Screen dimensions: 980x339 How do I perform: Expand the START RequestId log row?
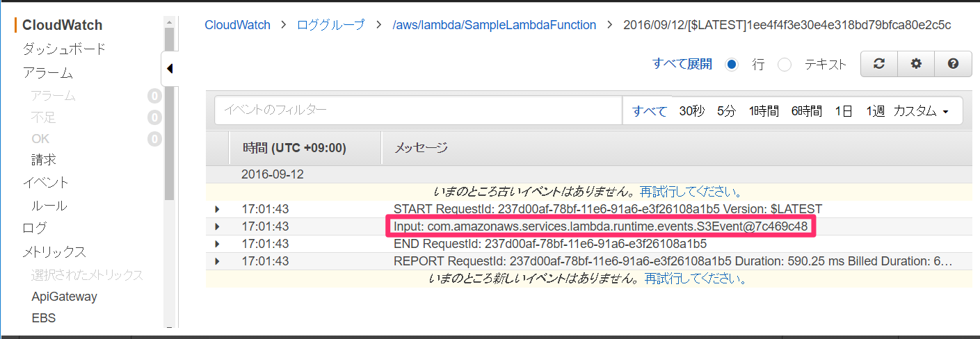click(x=218, y=209)
